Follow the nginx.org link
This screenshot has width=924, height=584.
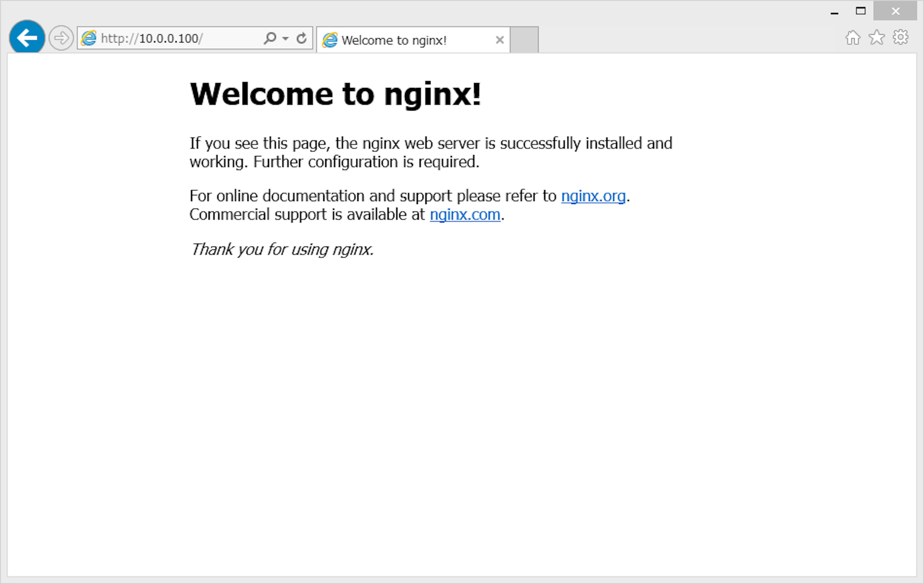(x=593, y=196)
